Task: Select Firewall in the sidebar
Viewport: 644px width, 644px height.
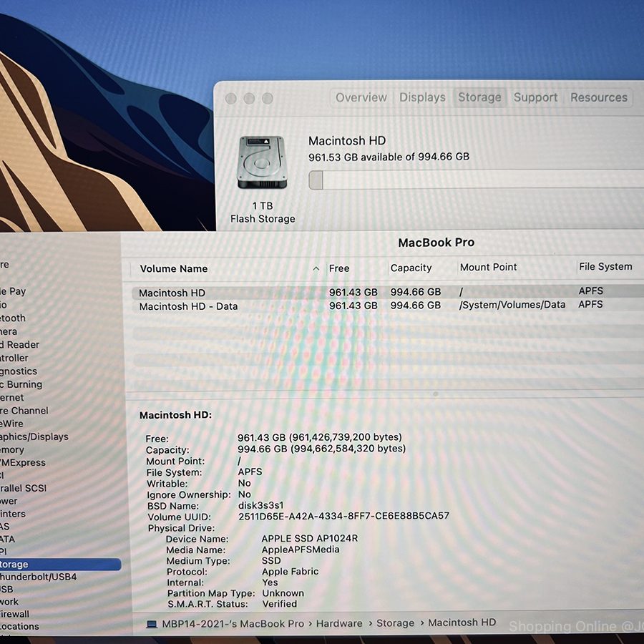Action: (x=15, y=614)
